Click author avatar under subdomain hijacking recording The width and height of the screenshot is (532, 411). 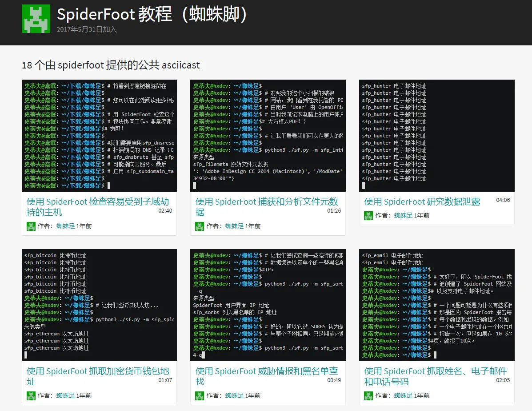31,226
